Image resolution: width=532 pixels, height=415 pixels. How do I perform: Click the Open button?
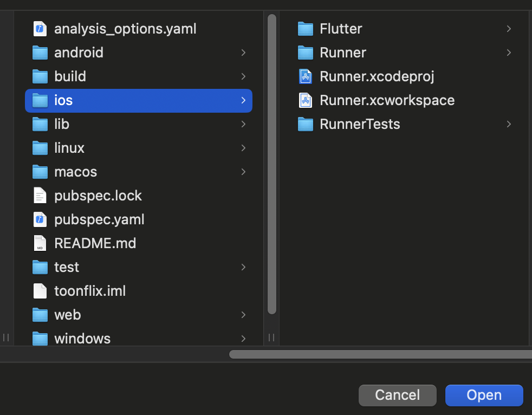pos(484,395)
